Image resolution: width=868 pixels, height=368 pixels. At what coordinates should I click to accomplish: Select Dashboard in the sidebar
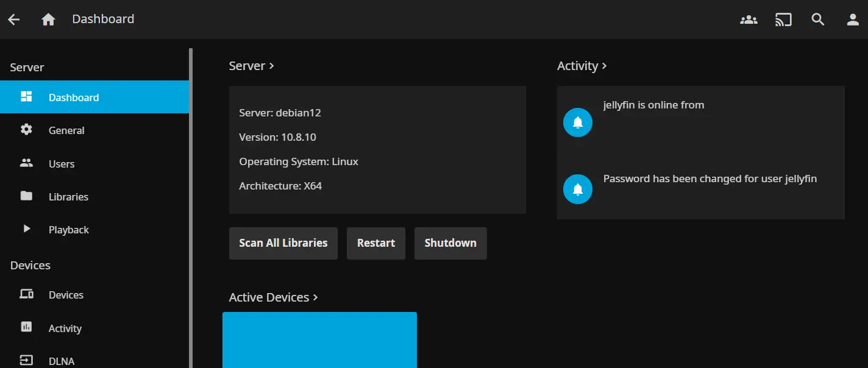pyautogui.click(x=73, y=97)
